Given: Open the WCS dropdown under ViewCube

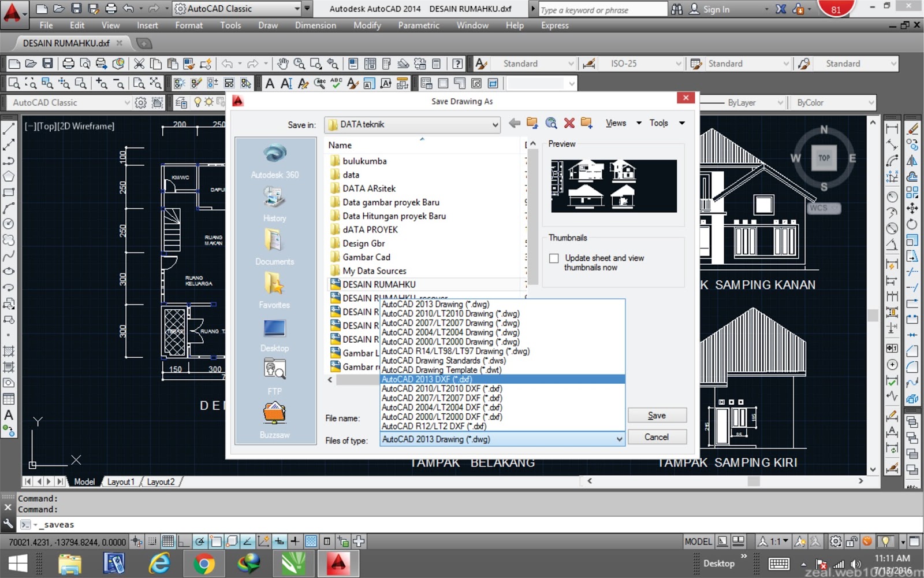Looking at the screenshot, I should point(824,208).
